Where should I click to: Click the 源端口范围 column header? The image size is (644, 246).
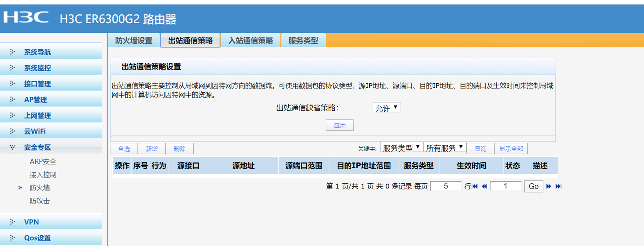pyautogui.click(x=304, y=166)
